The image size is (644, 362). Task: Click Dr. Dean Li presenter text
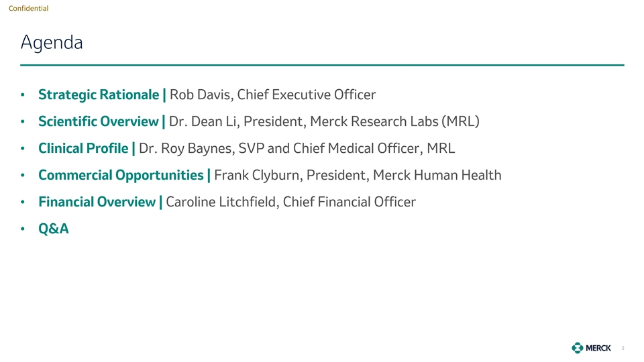pos(324,121)
